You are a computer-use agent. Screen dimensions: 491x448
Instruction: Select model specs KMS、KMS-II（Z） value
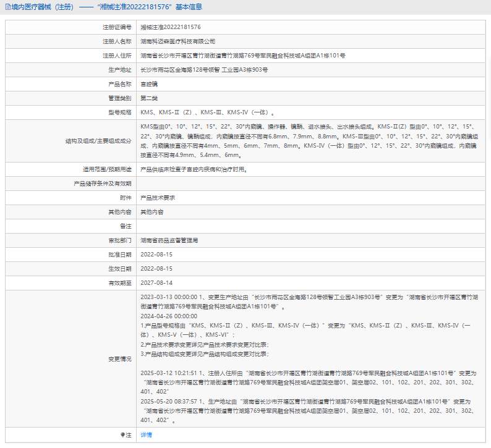[207, 112]
